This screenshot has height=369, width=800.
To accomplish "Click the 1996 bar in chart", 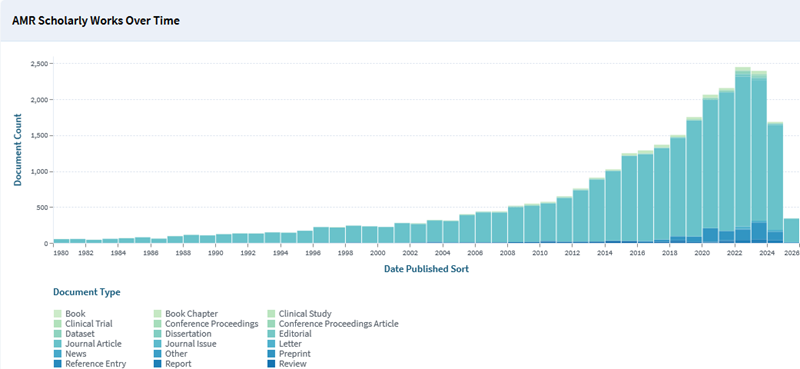I will pos(321,235).
